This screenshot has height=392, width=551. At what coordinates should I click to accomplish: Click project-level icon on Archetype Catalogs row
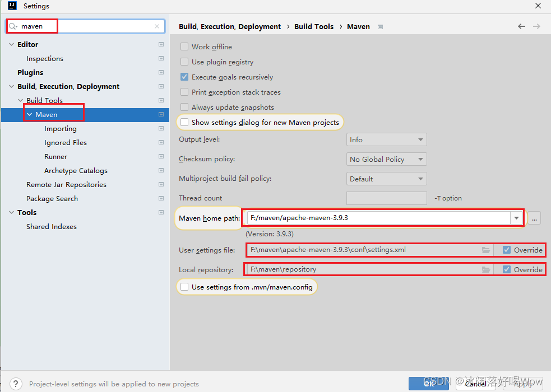pyautogui.click(x=161, y=171)
